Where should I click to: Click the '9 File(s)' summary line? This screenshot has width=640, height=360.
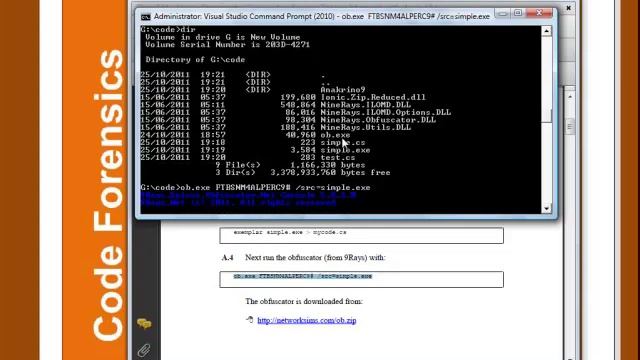coord(290,165)
